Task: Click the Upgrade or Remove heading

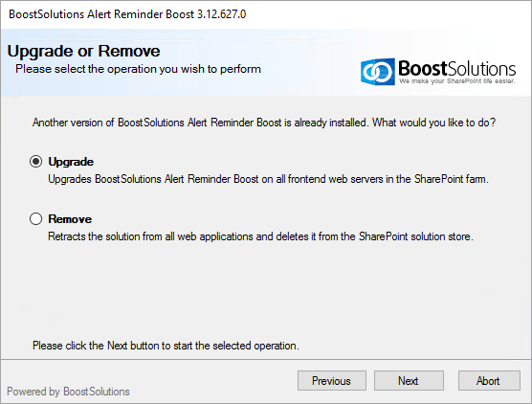Action: click(84, 52)
